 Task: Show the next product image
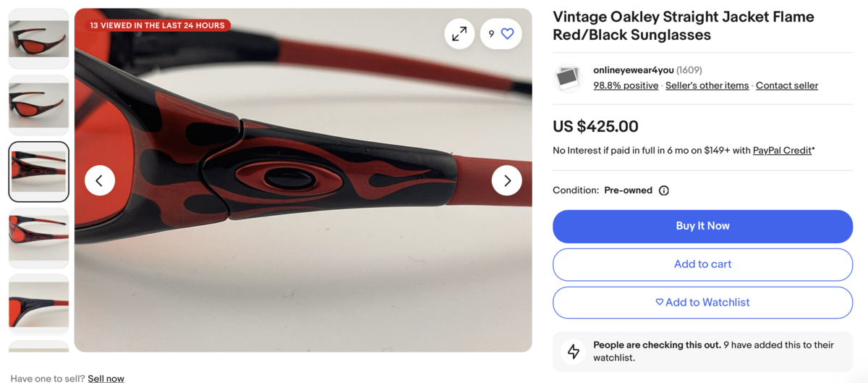pos(507,180)
